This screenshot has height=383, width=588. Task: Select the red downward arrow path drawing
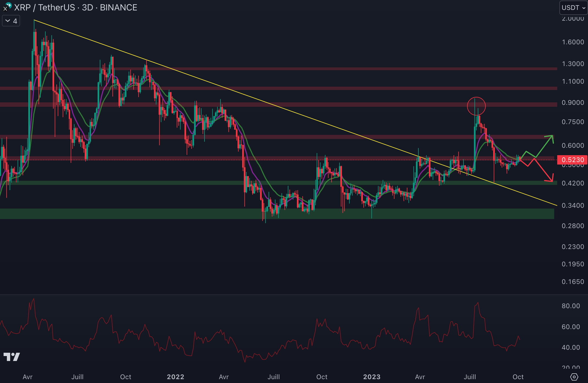pos(543,169)
